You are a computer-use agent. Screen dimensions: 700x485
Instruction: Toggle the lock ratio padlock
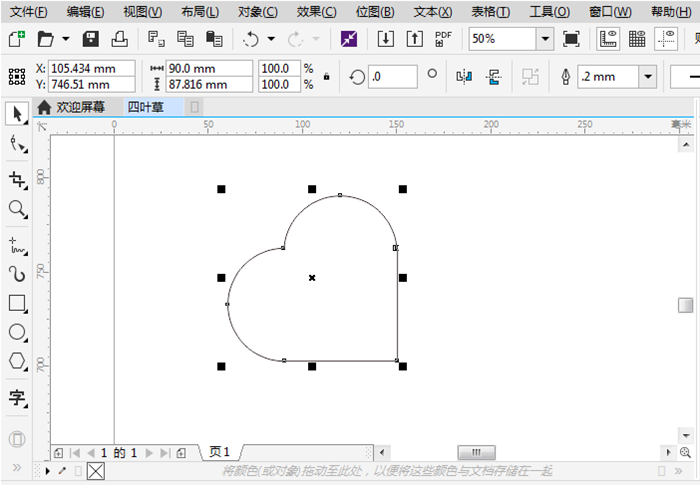pyautogui.click(x=326, y=76)
